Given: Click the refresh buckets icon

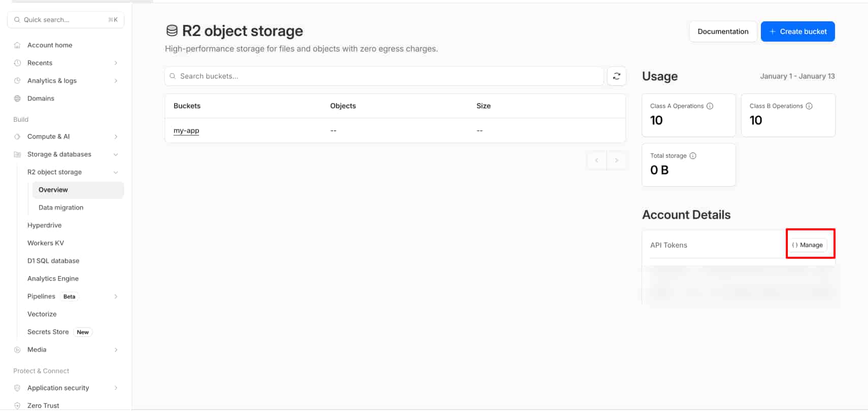Looking at the screenshot, I should click(616, 76).
